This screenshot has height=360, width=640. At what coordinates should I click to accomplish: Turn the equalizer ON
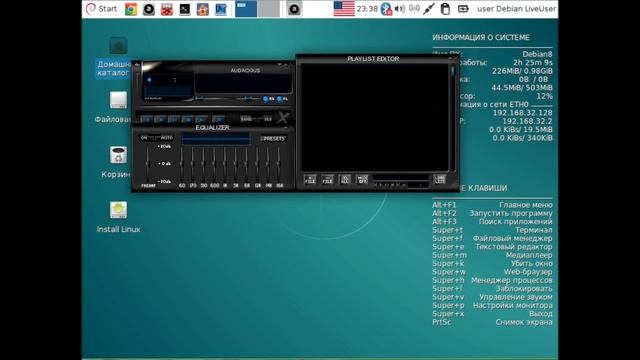[x=144, y=138]
